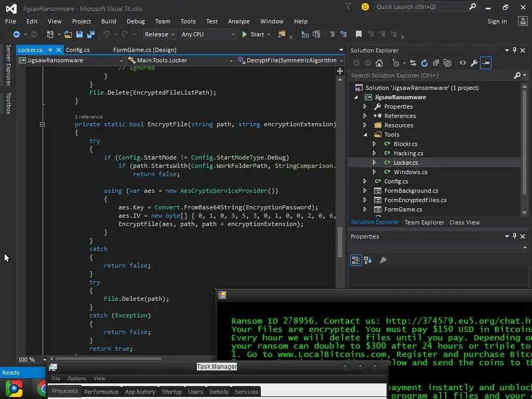The width and height of the screenshot is (532, 399).
Task: Click Sign in link
Action: pyautogui.click(x=497, y=21)
